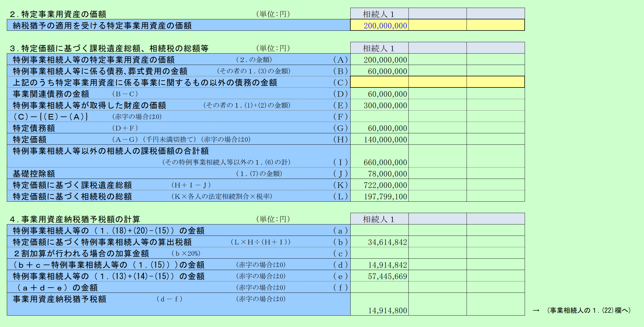
Task: Click the (千円未満切捨て) note
Action: (x=170, y=140)
